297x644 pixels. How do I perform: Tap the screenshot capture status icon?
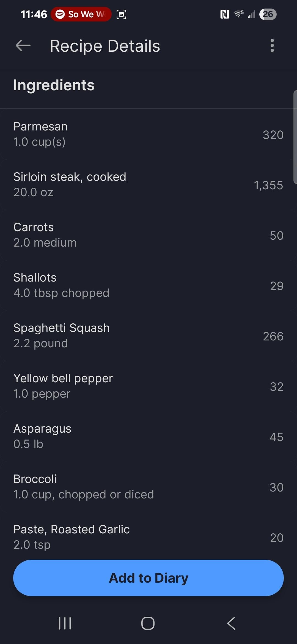pyautogui.click(x=121, y=14)
